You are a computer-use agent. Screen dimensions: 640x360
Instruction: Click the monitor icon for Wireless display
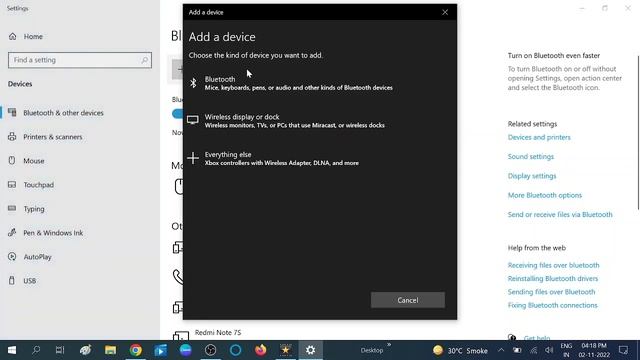tap(193, 120)
